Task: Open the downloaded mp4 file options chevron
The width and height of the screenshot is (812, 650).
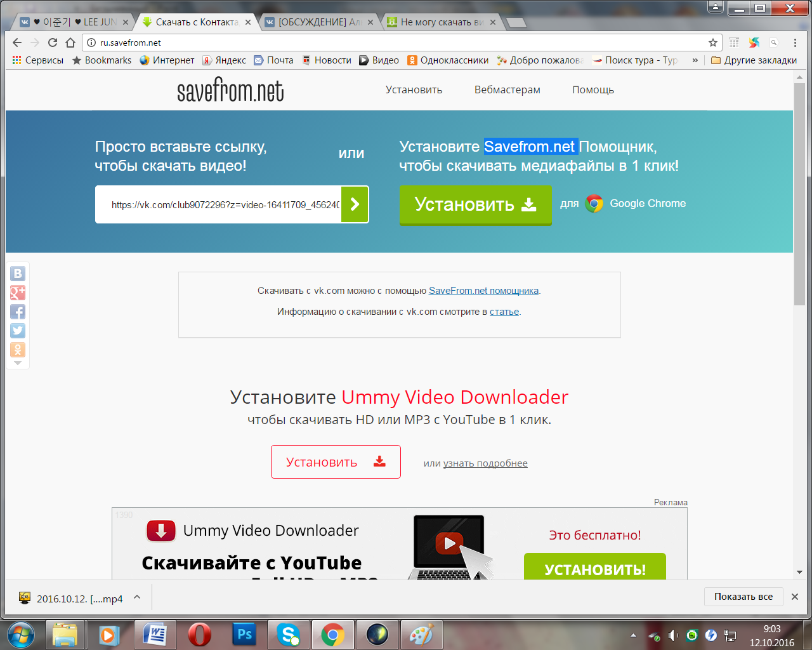Action: 137,597
